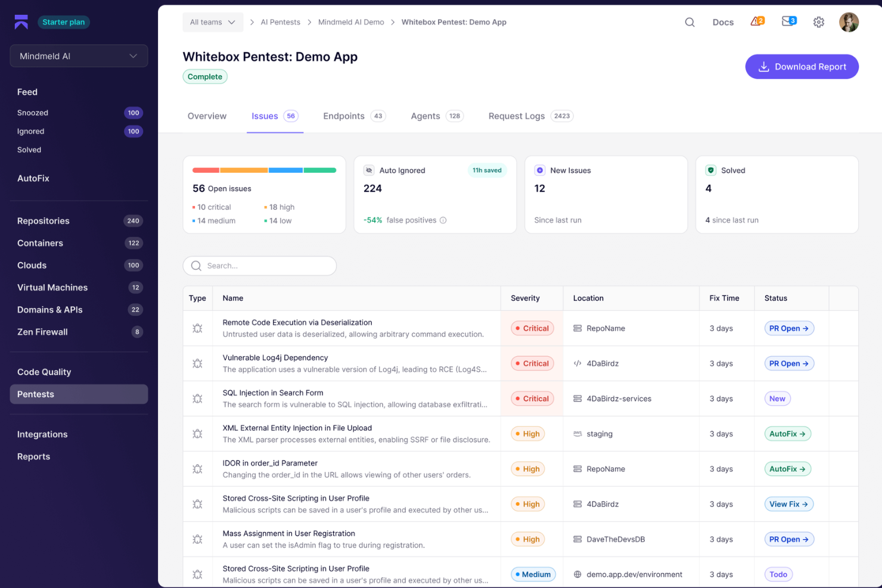Click the bug icon next to Vulnerable Log4j Dependency
The image size is (882, 588).
197,363
